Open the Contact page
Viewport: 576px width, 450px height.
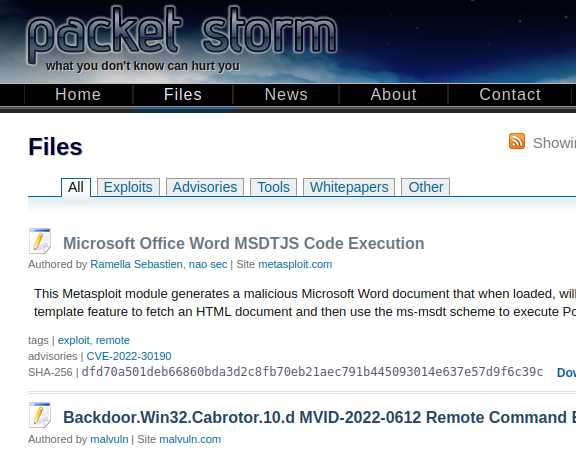tap(510, 94)
